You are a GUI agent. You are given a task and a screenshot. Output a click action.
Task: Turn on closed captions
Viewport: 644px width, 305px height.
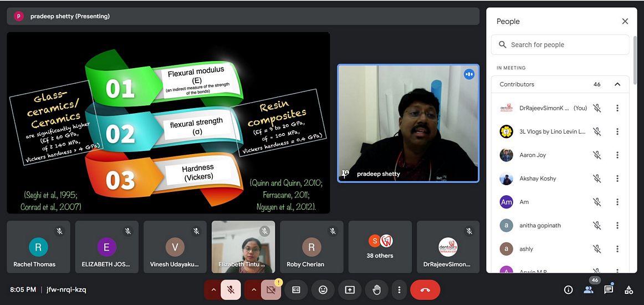tap(296, 290)
